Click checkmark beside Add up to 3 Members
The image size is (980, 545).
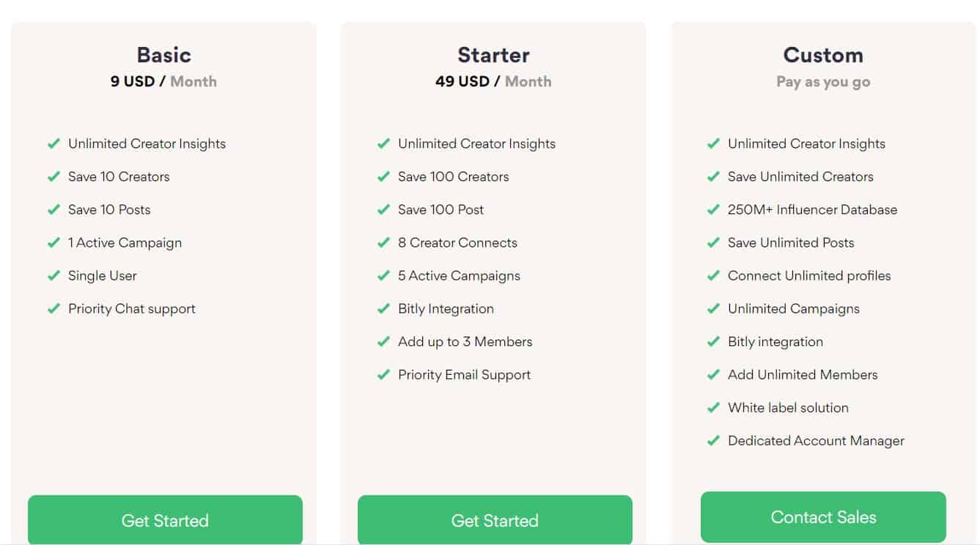[383, 342]
